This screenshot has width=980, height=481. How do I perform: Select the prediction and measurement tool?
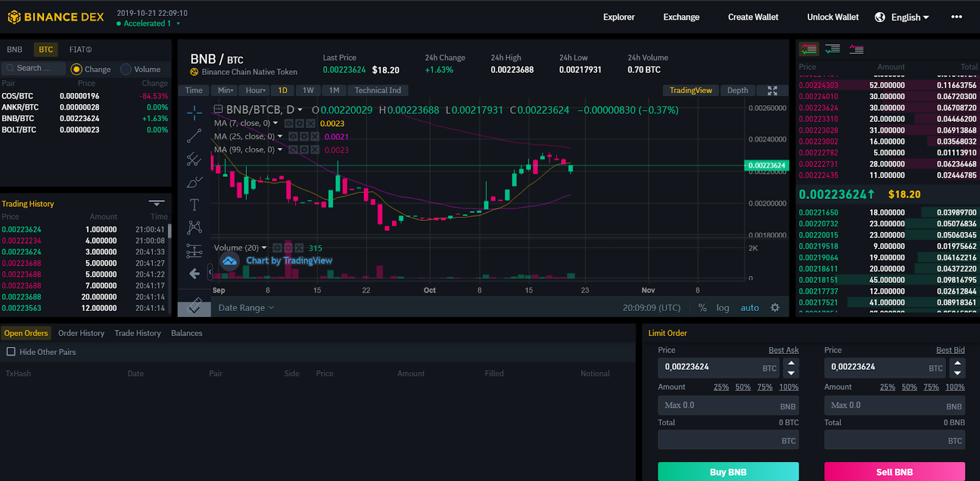point(194,250)
